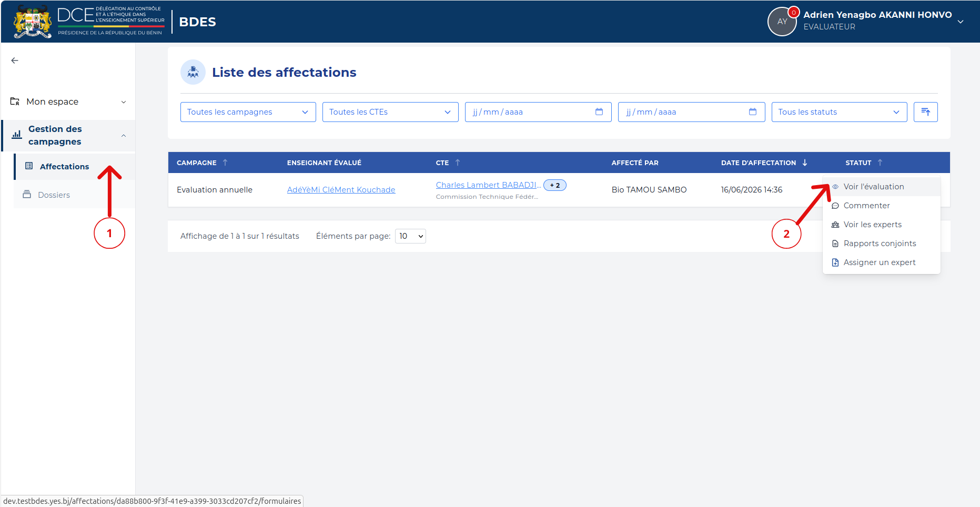Sort by STATUT column arrow
Screen dimensions: 980x507
[880, 163]
